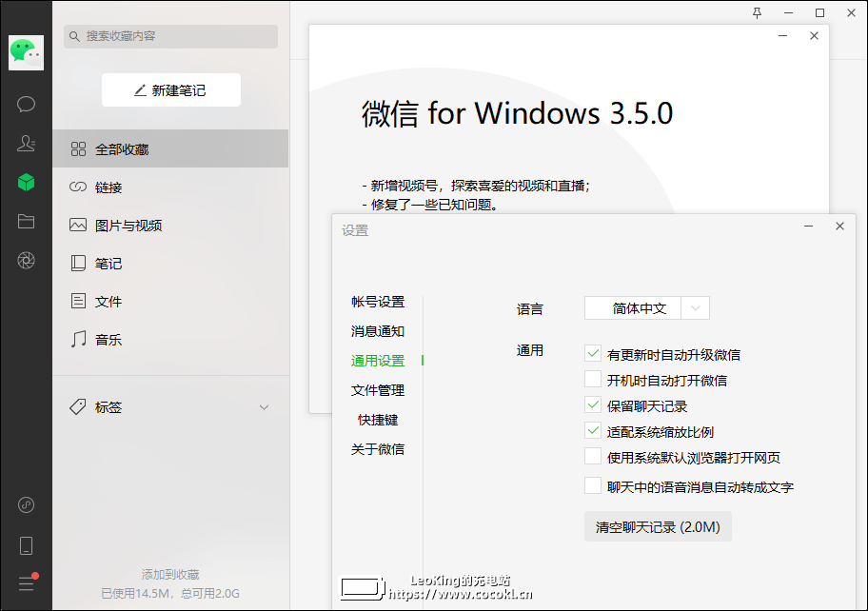This screenshot has width=868, height=611.
Task: Open the Chat Files folder icon
Action: 26,222
